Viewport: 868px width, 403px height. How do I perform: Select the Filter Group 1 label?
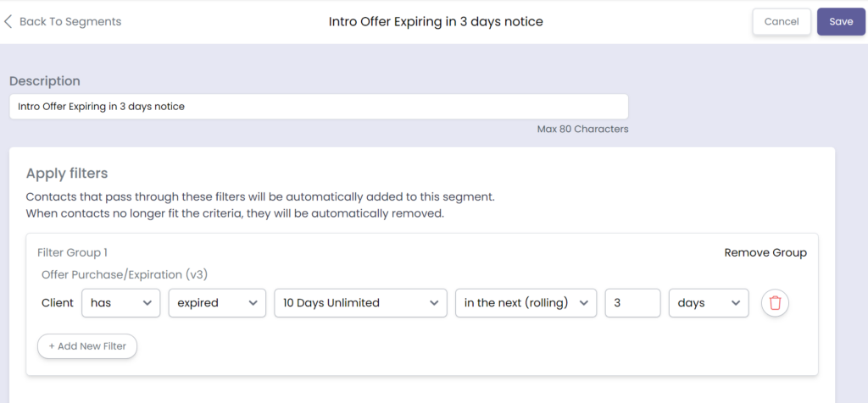(x=72, y=252)
